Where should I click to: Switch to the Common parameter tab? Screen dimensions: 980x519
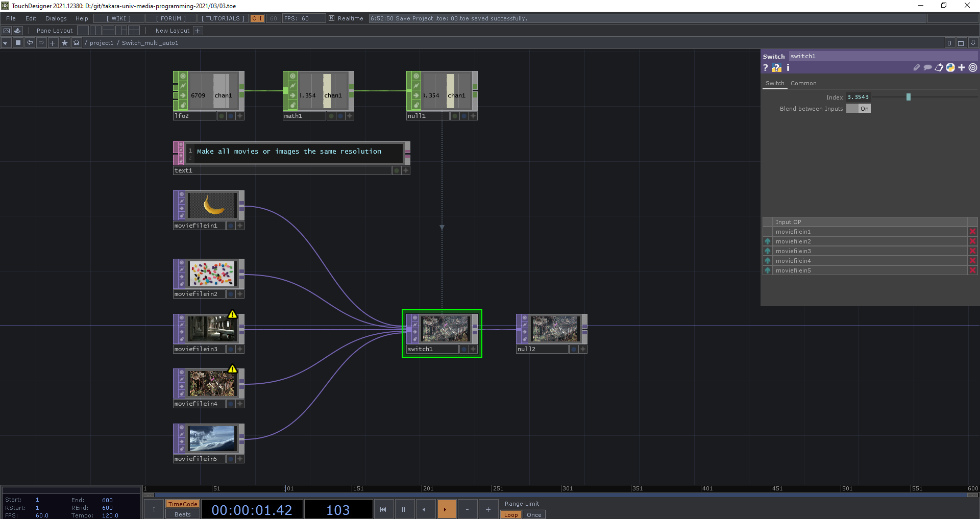pyautogui.click(x=803, y=83)
